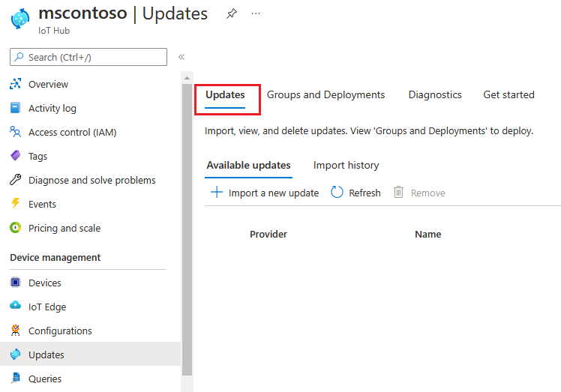Open the more options ellipsis in the header
The width and height of the screenshot is (561, 392).
click(x=256, y=13)
